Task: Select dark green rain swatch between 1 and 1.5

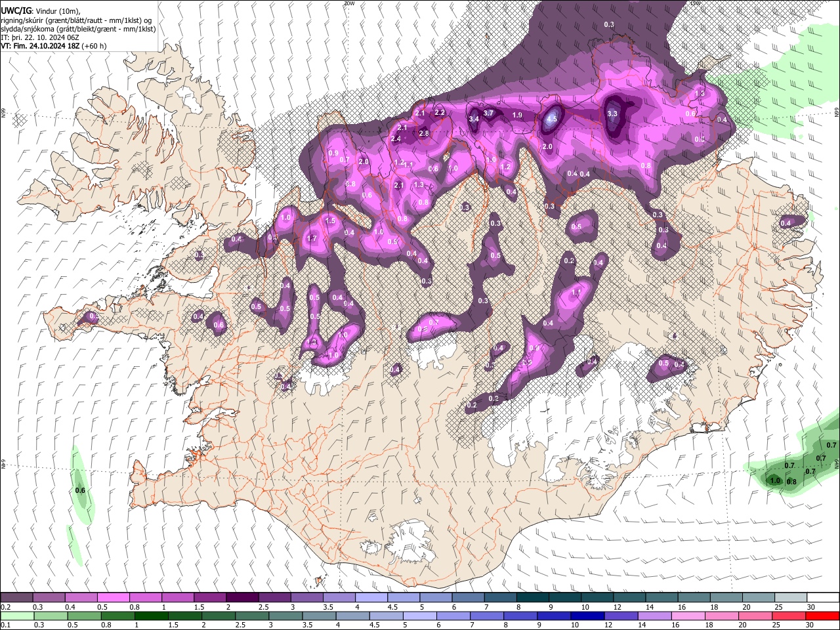Action: [x=151, y=616]
